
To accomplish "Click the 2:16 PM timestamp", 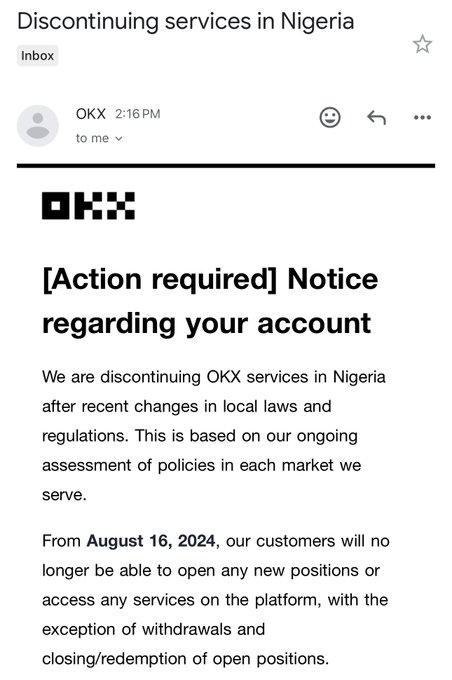I will coord(138,114).
